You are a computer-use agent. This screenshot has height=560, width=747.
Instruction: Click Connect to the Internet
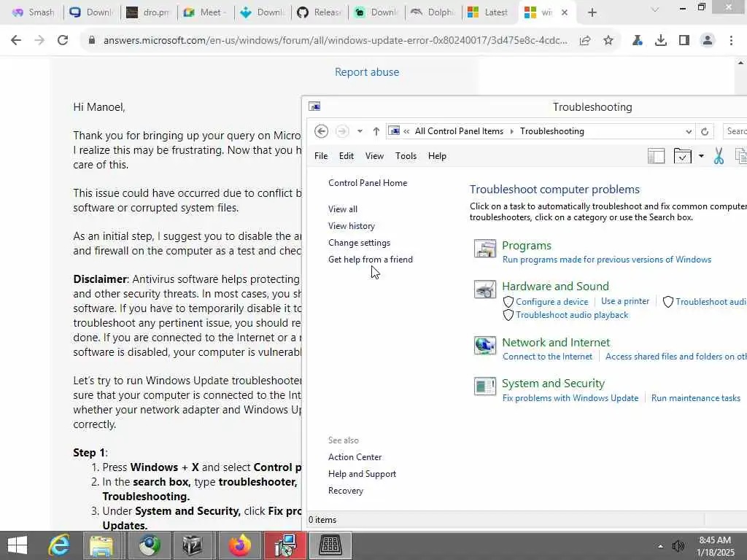click(x=547, y=356)
